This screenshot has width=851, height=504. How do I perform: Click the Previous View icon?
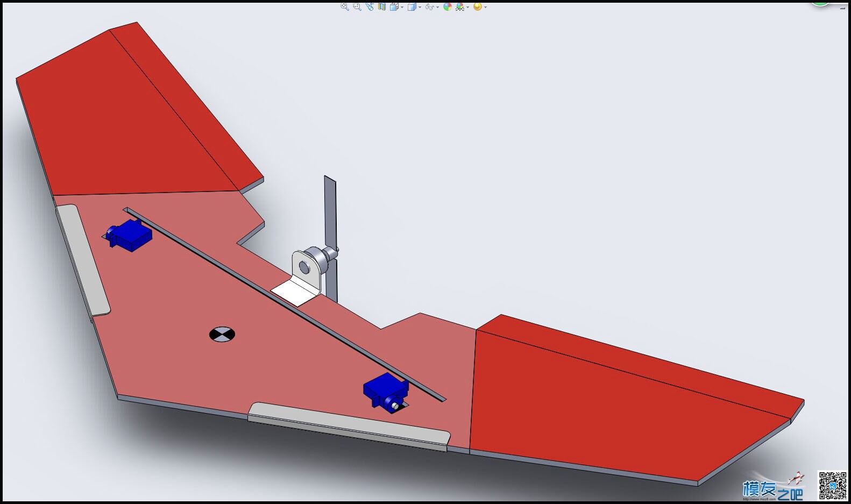click(370, 7)
